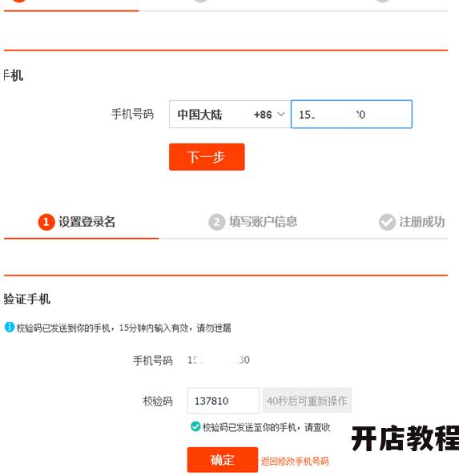Click the green checkmark icon below the code field
The image size is (459, 476).
pyautogui.click(x=195, y=426)
